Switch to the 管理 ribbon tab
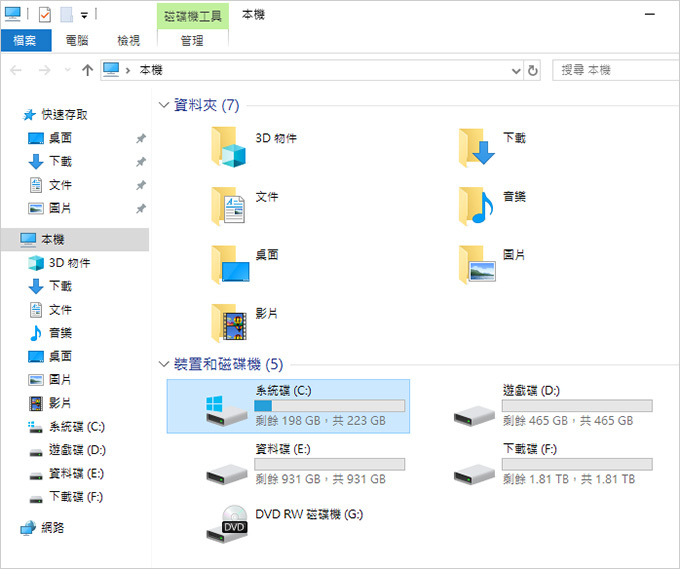 pyautogui.click(x=192, y=41)
